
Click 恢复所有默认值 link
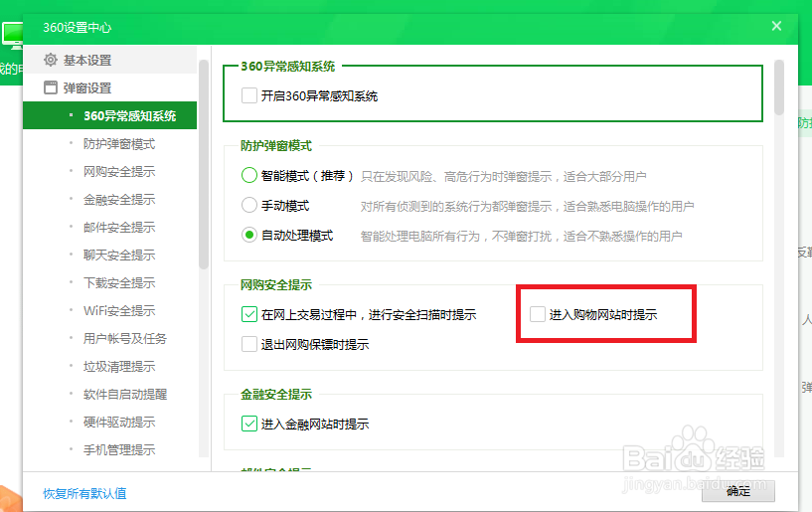(x=84, y=493)
